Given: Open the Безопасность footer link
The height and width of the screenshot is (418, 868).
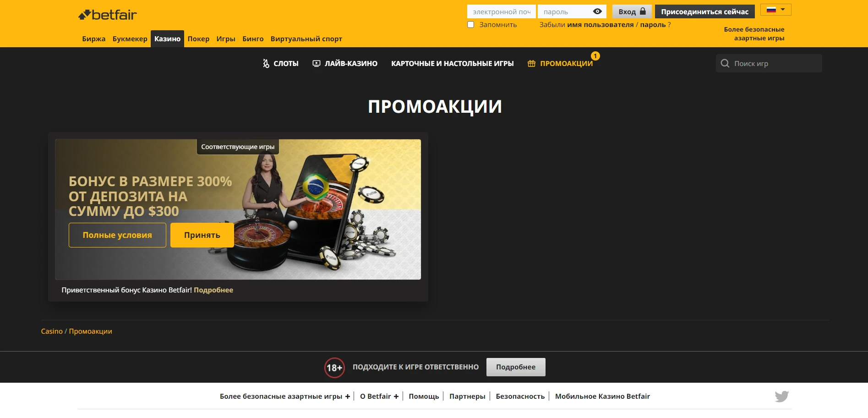Looking at the screenshot, I should 520,396.
